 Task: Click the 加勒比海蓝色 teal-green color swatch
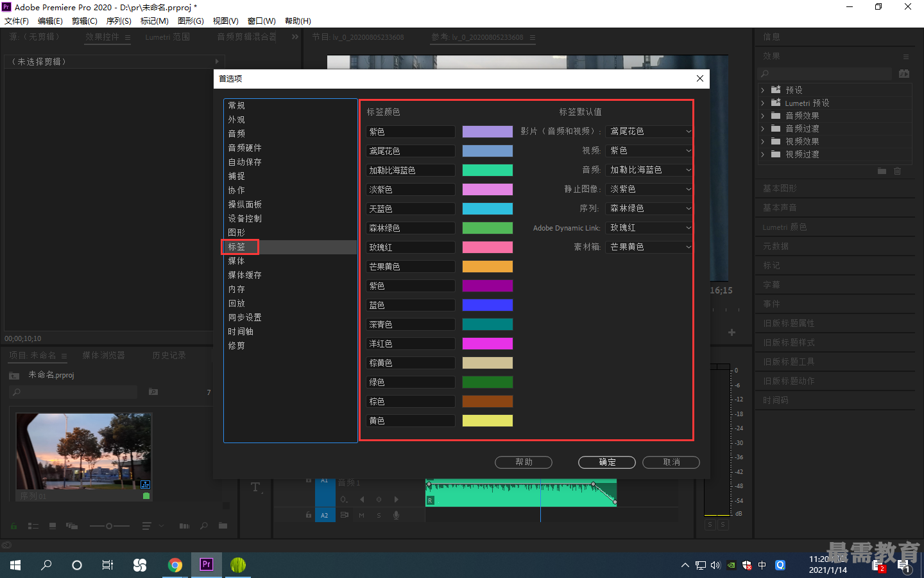488,170
